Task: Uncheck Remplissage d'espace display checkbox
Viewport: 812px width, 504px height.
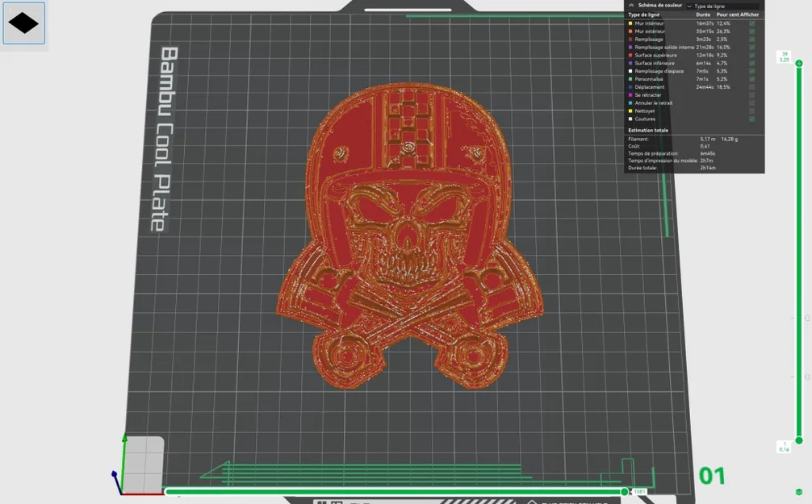Action: [x=752, y=72]
